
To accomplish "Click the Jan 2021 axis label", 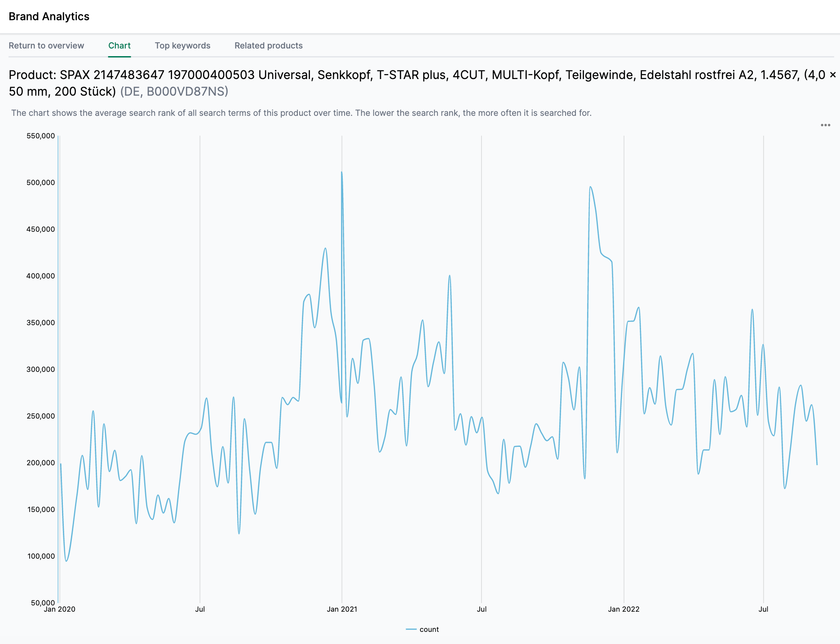I will (342, 609).
